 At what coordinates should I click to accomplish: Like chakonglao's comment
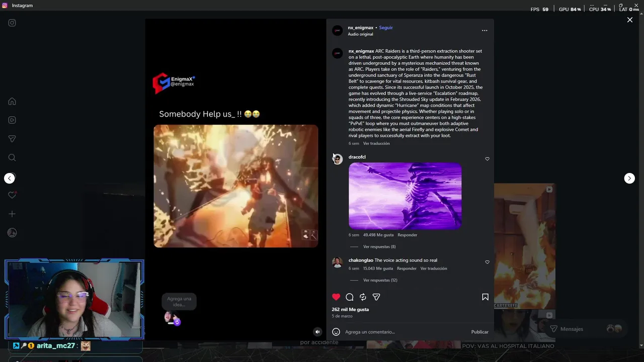coord(487,262)
